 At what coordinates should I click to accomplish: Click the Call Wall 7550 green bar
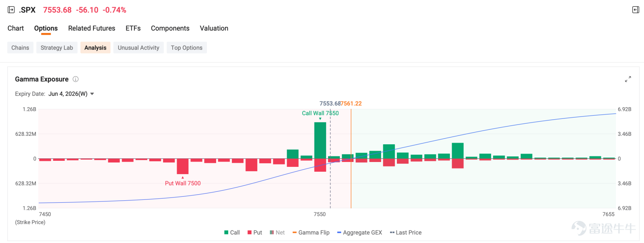coord(320,140)
